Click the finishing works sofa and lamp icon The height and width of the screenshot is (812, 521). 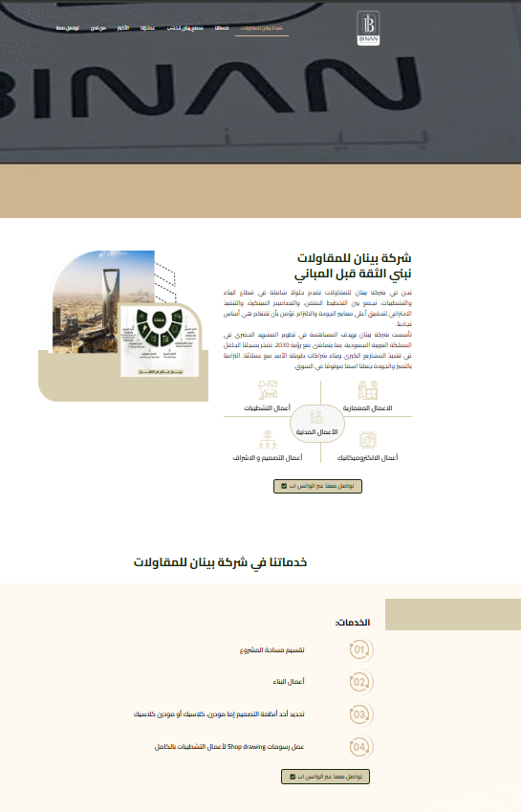point(268,389)
